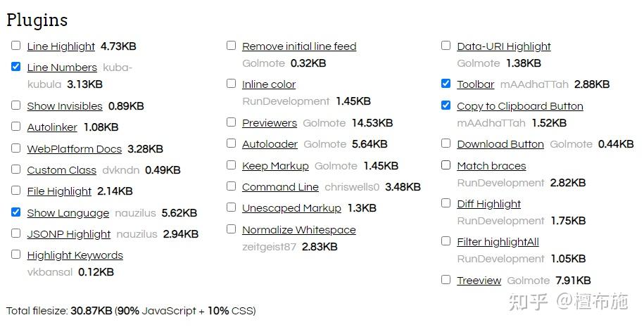Open the WebPlatform Docs plugin link

tap(74, 149)
